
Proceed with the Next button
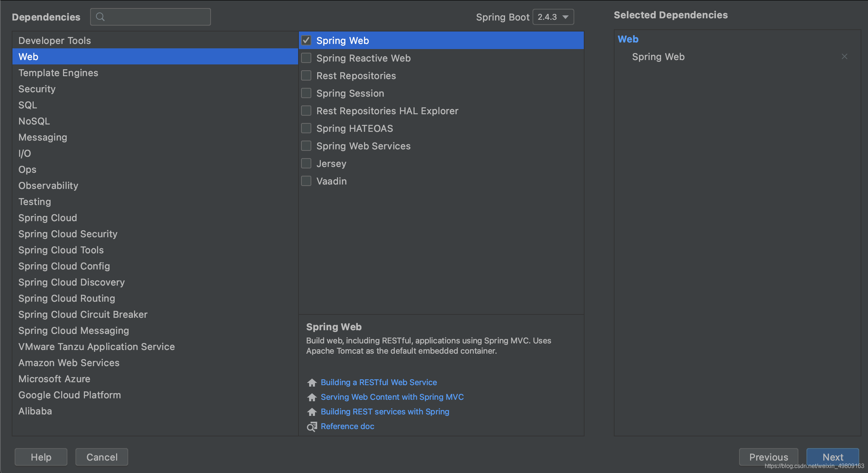point(833,457)
